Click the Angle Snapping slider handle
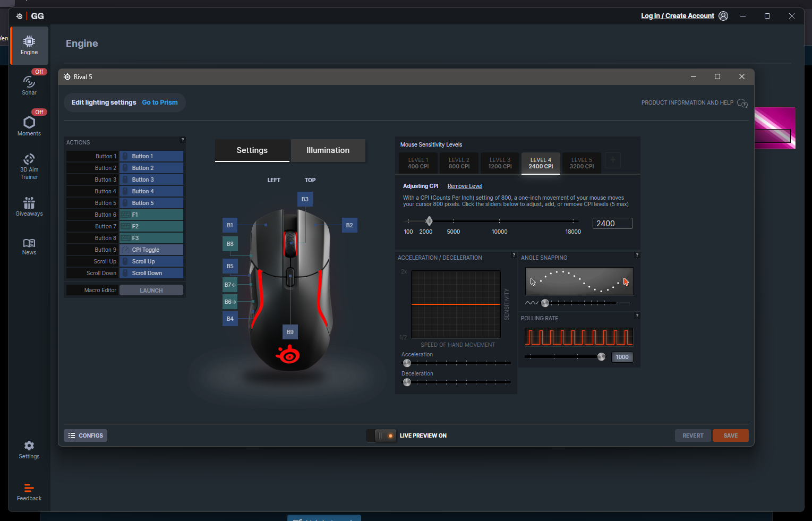 [545, 303]
